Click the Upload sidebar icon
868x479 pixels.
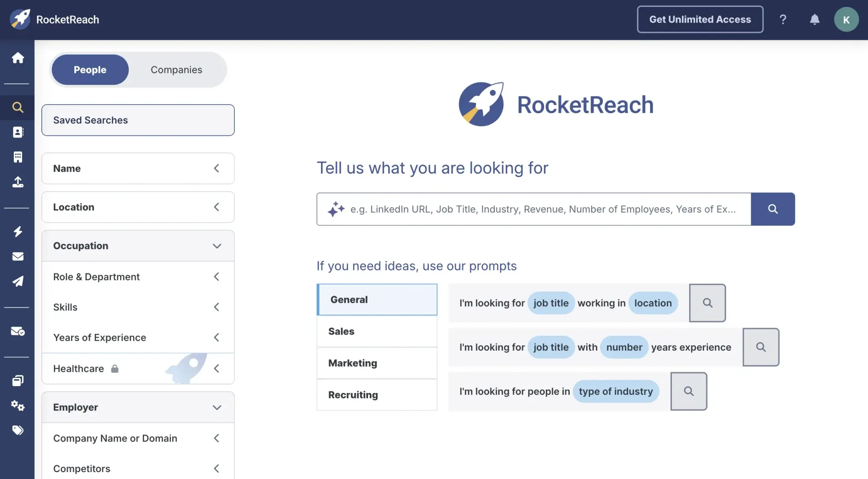(17, 182)
